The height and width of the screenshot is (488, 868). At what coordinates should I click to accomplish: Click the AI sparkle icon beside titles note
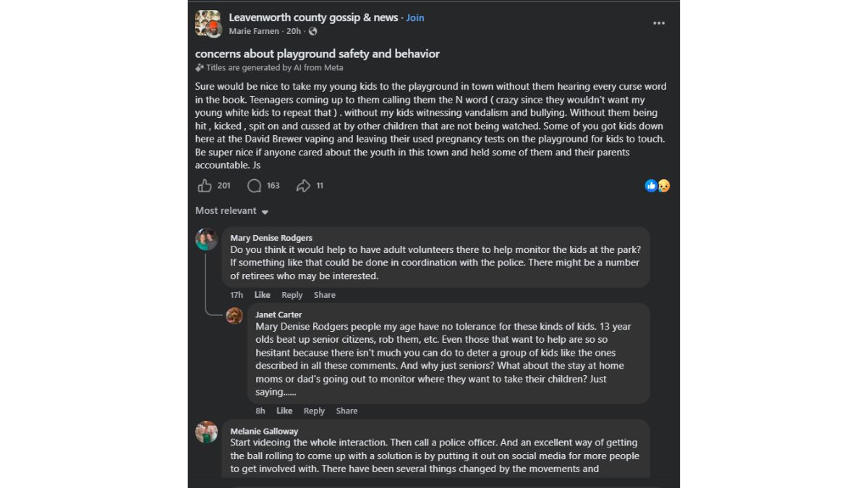200,68
